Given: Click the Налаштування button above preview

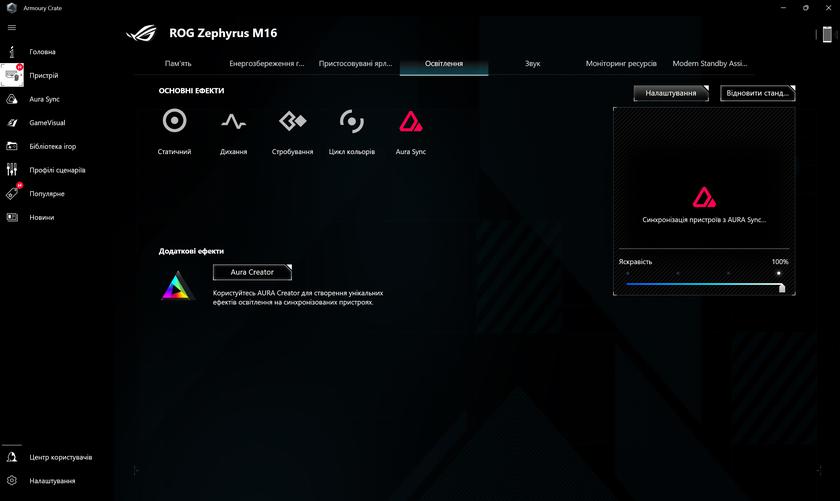Looking at the screenshot, I should point(670,93).
